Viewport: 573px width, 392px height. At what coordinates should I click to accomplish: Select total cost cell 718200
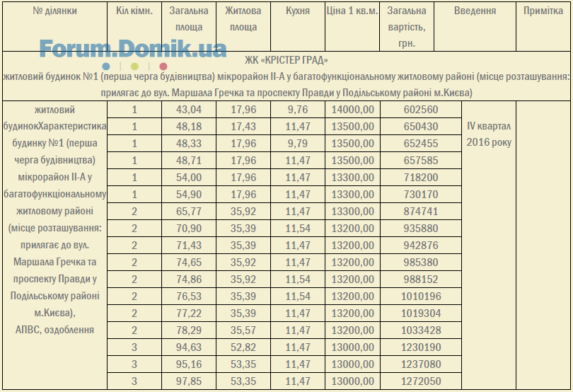(x=421, y=178)
